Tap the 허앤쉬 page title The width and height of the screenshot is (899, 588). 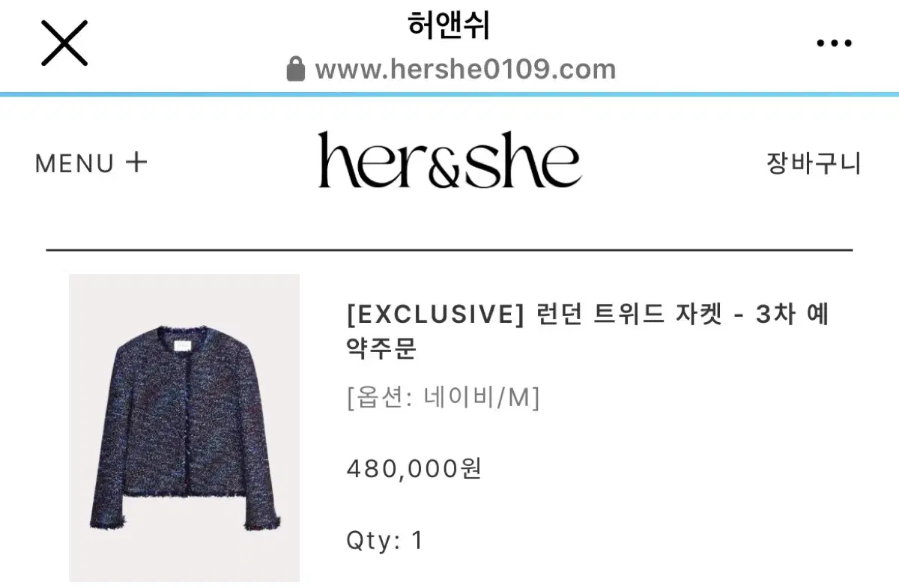click(449, 26)
